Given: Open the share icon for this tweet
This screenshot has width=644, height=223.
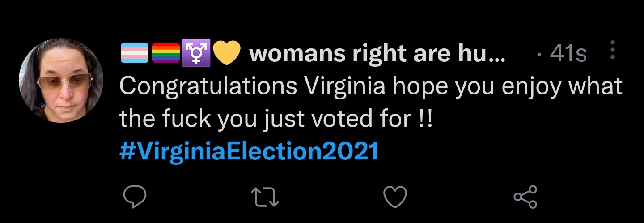Looking at the screenshot, I should click(526, 197).
